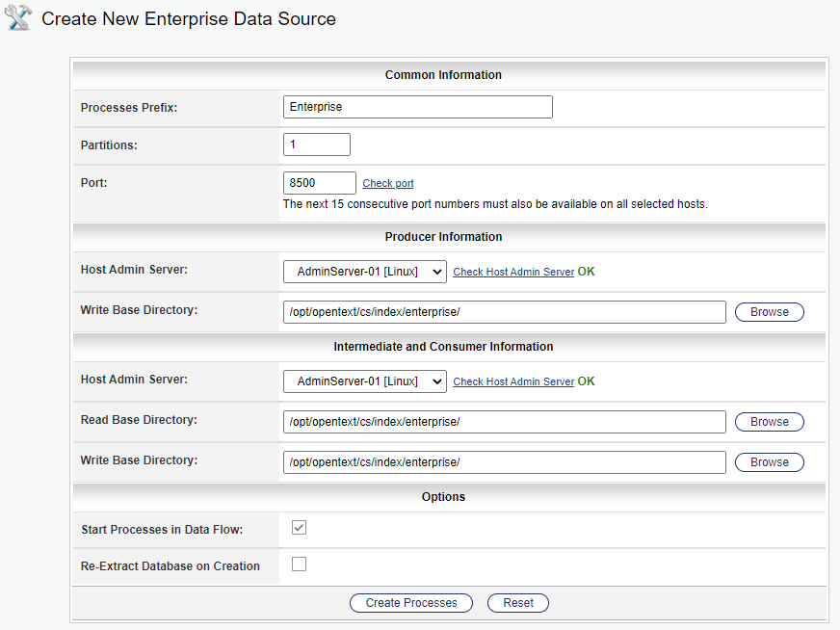The image size is (840, 630).
Task: Expand Intermediate and Consumer Host Admin Server dropdown
Action: [x=365, y=381]
